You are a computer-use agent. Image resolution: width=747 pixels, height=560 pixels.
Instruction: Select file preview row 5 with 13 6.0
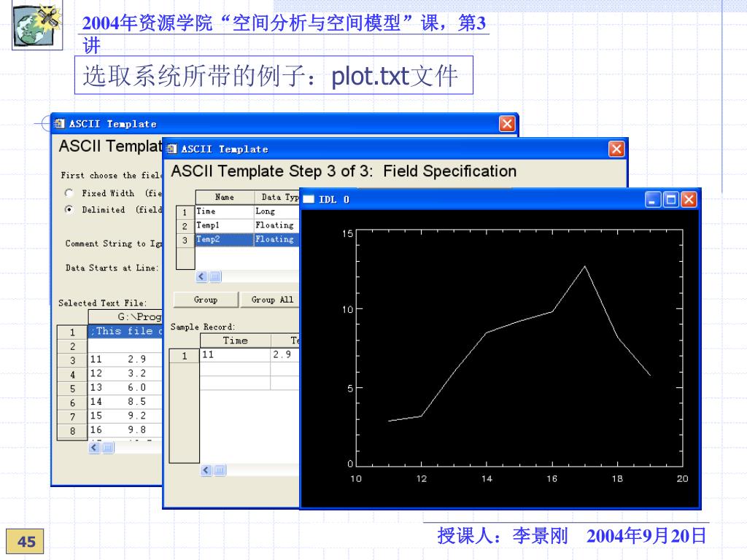(125, 388)
